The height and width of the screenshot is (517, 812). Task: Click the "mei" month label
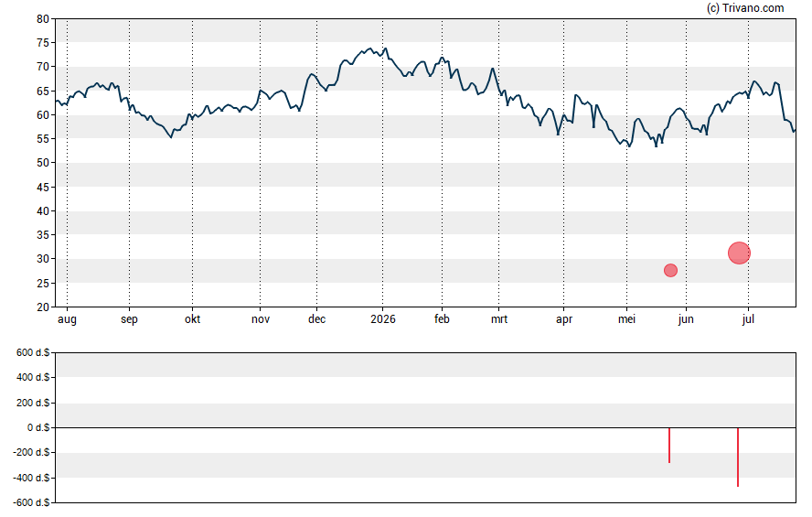pos(626,319)
